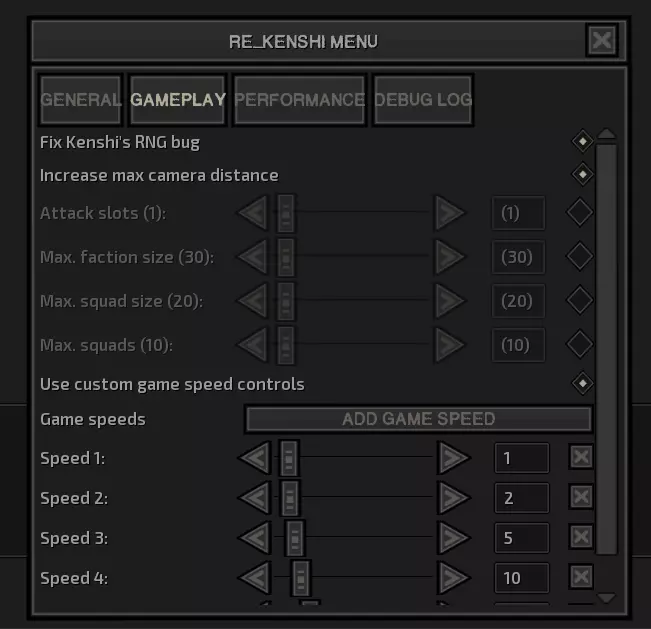The image size is (651, 629).
Task: Click the Add Game Speed button
Action: coord(418,419)
